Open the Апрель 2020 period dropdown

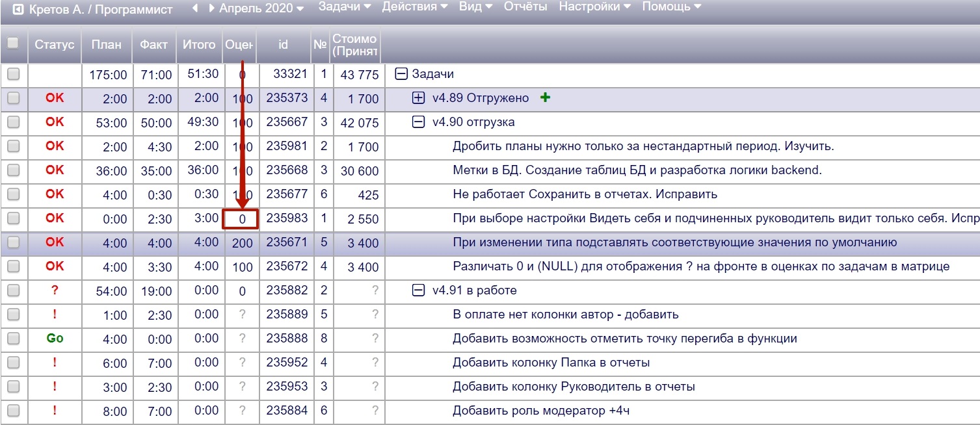(261, 9)
